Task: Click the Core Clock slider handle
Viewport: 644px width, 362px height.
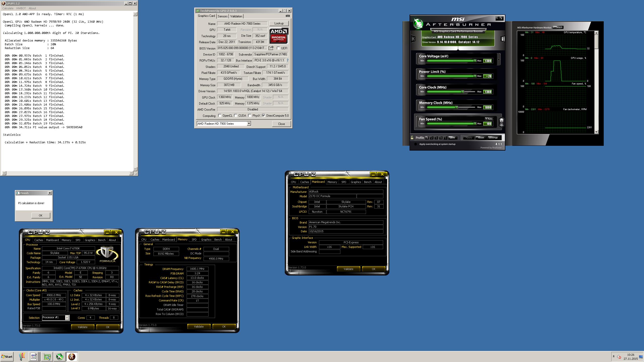Action: click(463, 92)
